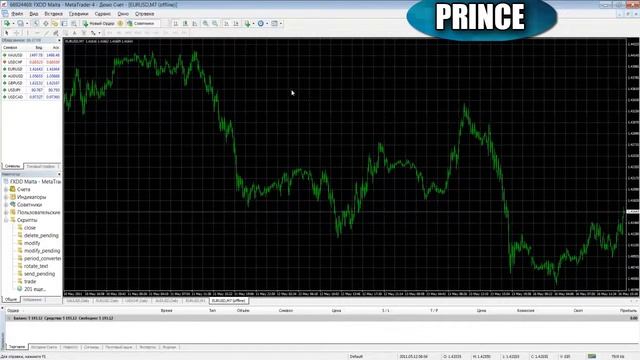Toggle the Советники auto-trading button
640x360 pixels.
pyautogui.click(x=141, y=24)
